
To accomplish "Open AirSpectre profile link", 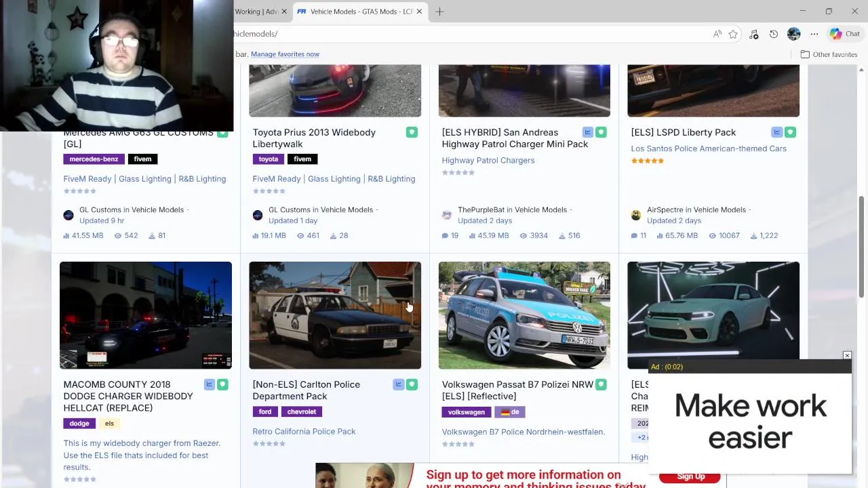I will pyautogui.click(x=665, y=210).
